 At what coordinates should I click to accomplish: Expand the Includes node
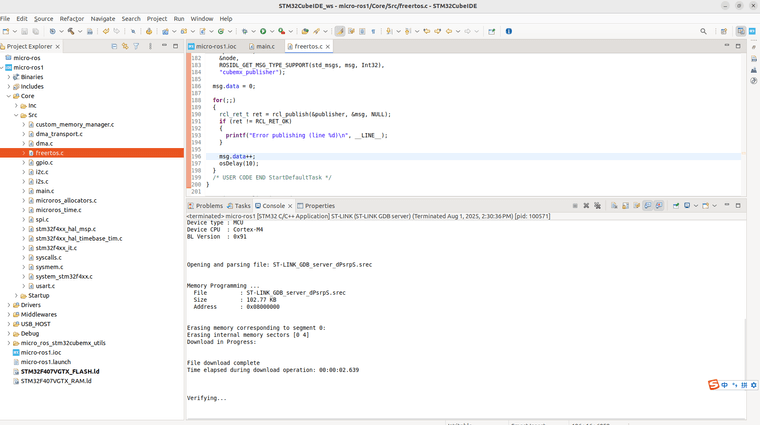point(9,87)
